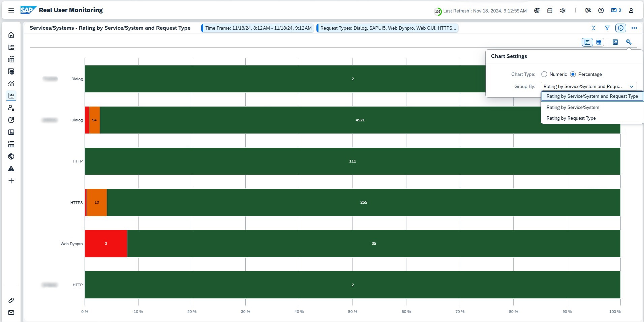Open the filter funnel icon

click(x=607, y=28)
